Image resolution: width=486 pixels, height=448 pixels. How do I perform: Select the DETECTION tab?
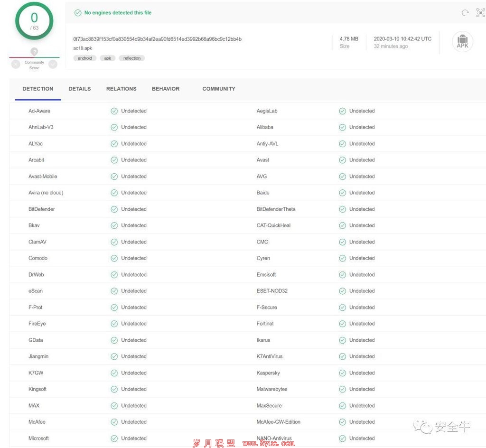coord(38,89)
